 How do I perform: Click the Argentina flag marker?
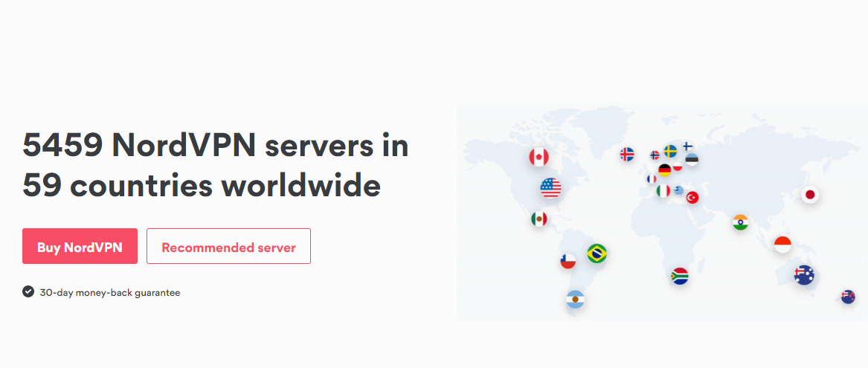point(576,300)
